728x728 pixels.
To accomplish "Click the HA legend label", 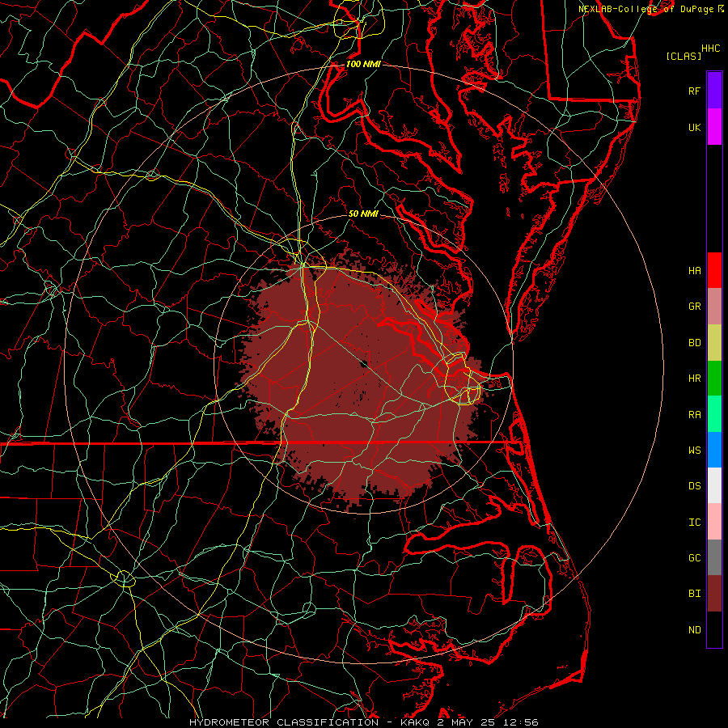I will click(x=694, y=271).
